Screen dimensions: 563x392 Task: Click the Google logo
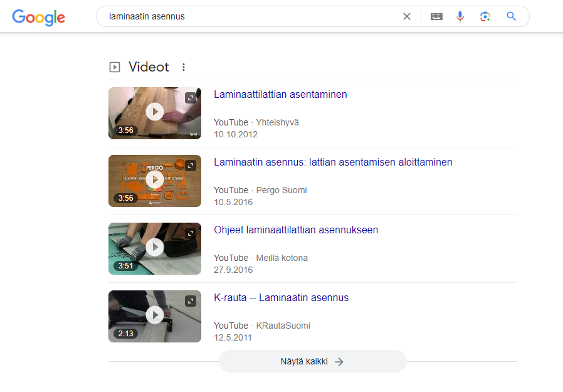coord(38,18)
